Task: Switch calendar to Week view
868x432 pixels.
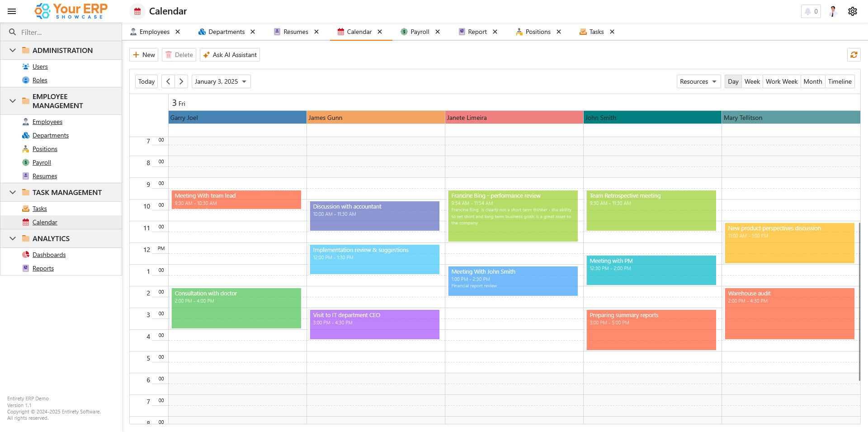Action: [x=752, y=81]
